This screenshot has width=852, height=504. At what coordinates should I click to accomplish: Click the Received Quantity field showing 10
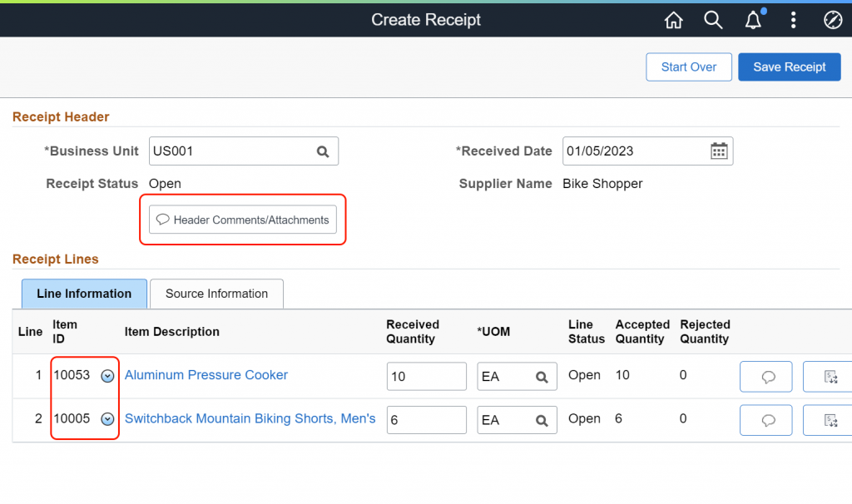click(426, 376)
